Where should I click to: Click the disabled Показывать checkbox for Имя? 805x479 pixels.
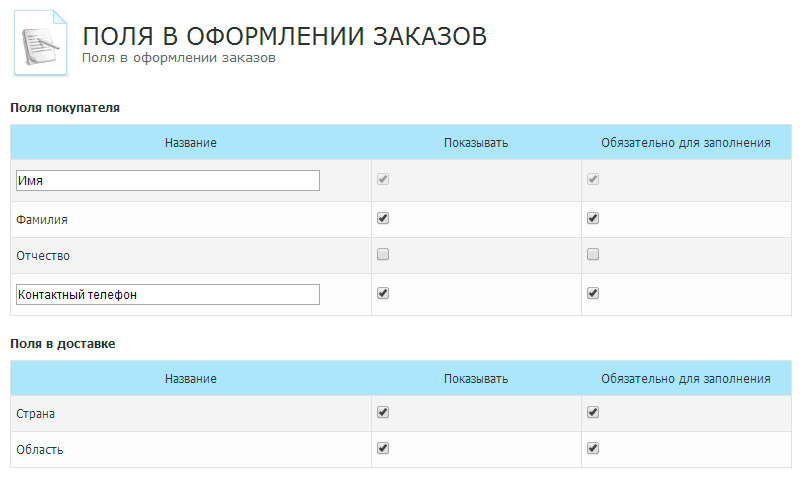pos(383,180)
